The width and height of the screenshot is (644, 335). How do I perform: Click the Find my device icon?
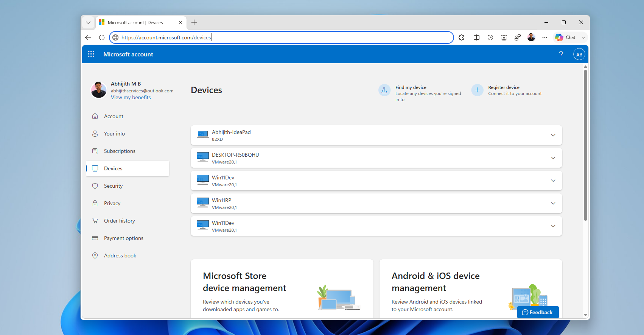pyautogui.click(x=384, y=90)
